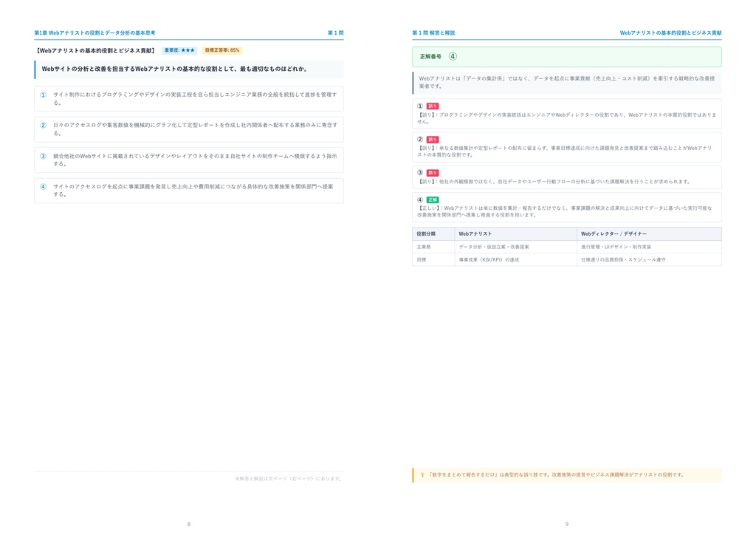Click table row label 主業務
The width and height of the screenshot is (756, 535).
coord(424,247)
